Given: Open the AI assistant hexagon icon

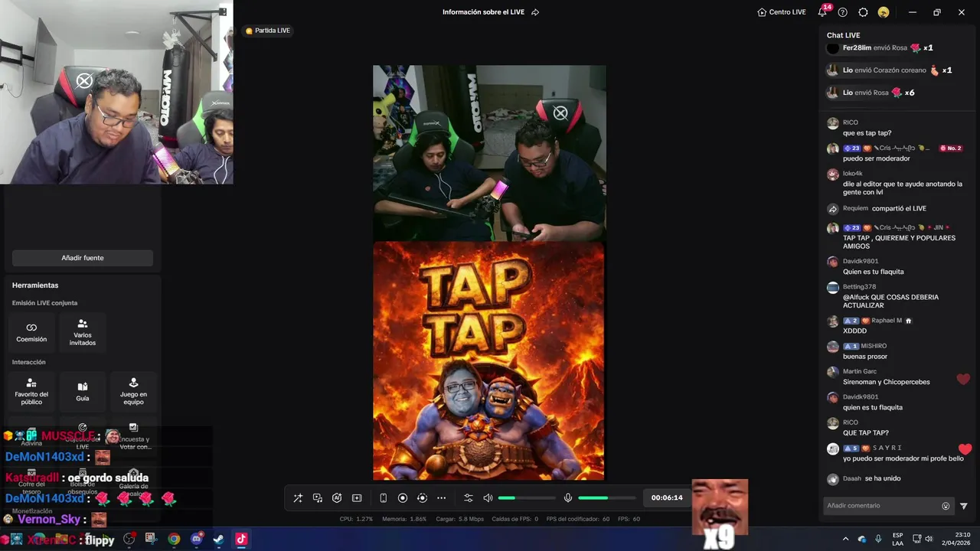Looking at the screenshot, I should 337,498.
